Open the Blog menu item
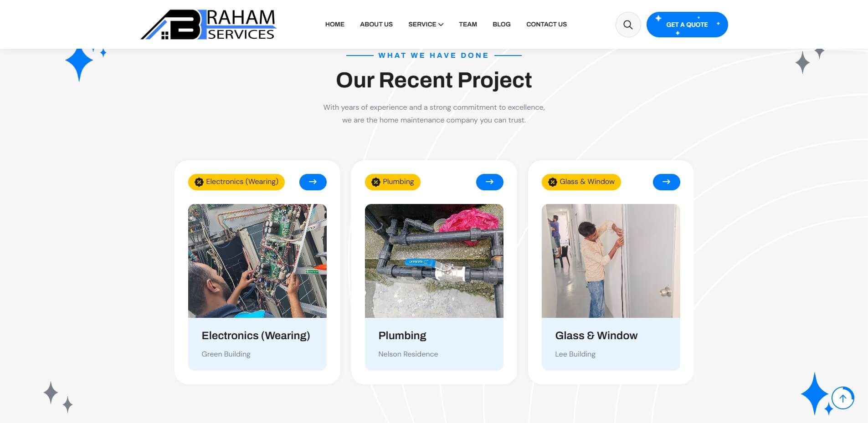 (502, 24)
